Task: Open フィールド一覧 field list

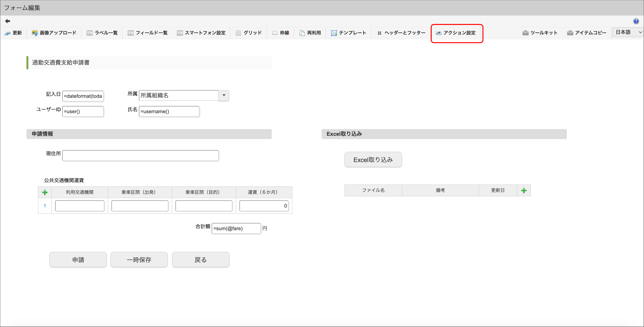Action: [148, 33]
